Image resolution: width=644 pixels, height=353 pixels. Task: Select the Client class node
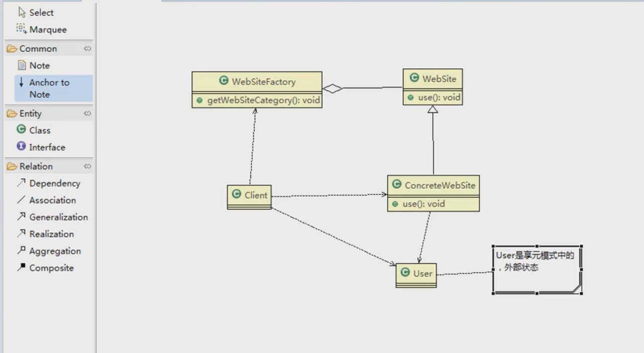(249, 197)
